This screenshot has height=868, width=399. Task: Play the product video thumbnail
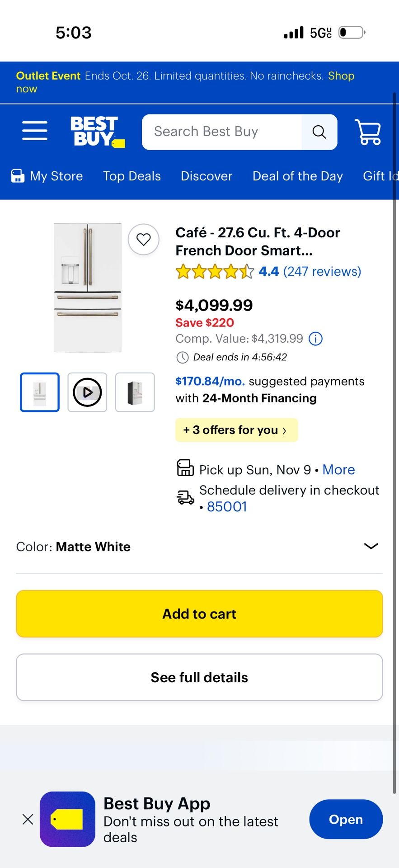(87, 392)
